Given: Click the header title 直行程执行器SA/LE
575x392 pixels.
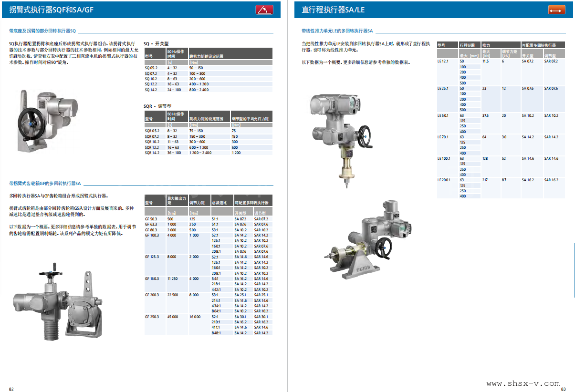Looking at the screenshot, I should pyautogui.click(x=333, y=10).
